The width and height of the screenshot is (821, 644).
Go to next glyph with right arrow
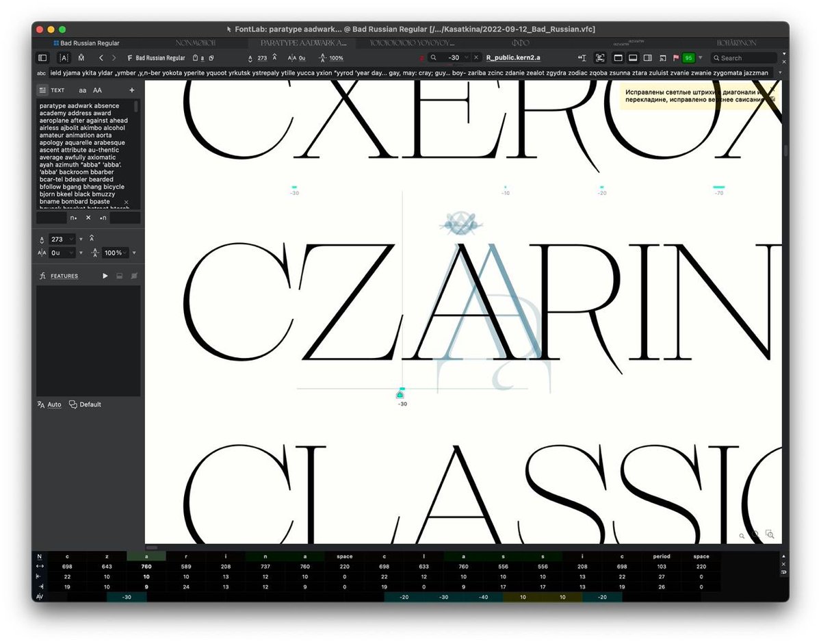click(x=114, y=58)
